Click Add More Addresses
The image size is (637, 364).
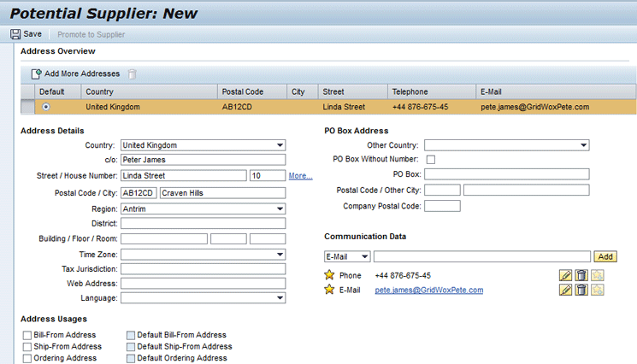[76, 73]
